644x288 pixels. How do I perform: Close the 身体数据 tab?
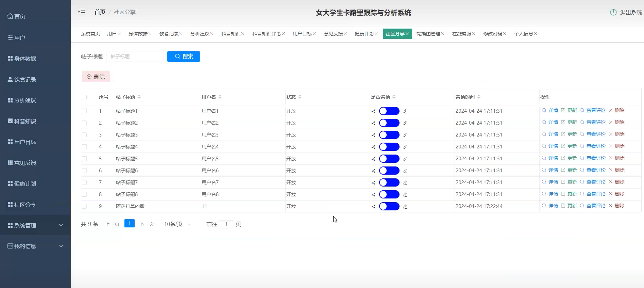pyautogui.click(x=150, y=34)
